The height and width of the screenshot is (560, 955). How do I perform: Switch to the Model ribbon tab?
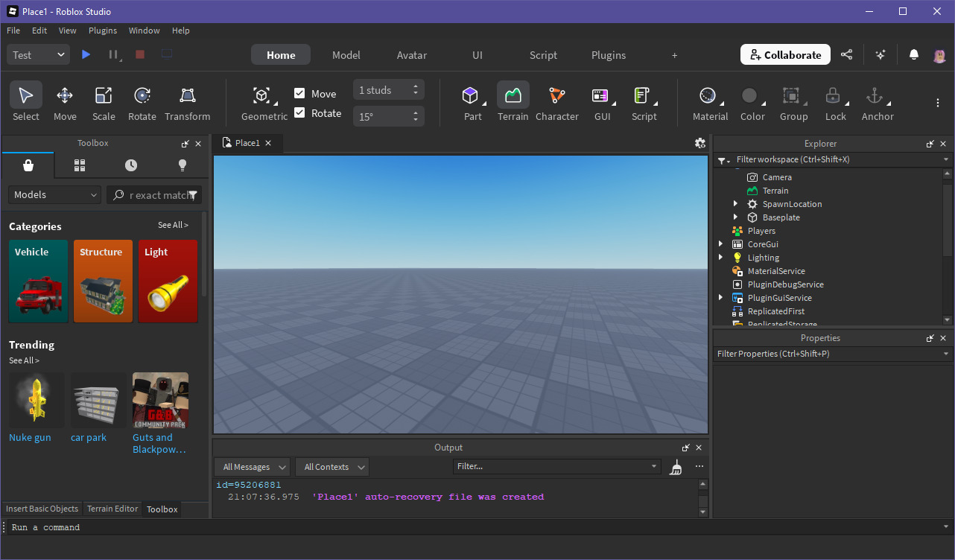click(346, 55)
